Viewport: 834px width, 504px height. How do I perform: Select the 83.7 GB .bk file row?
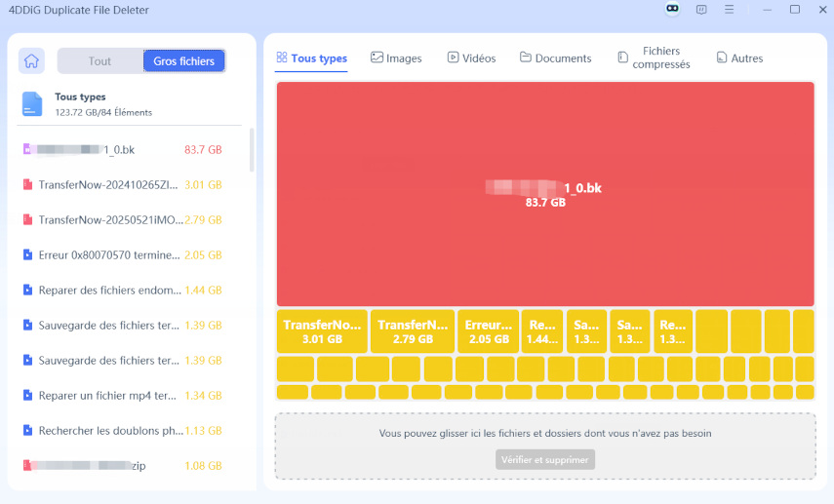(x=130, y=150)
